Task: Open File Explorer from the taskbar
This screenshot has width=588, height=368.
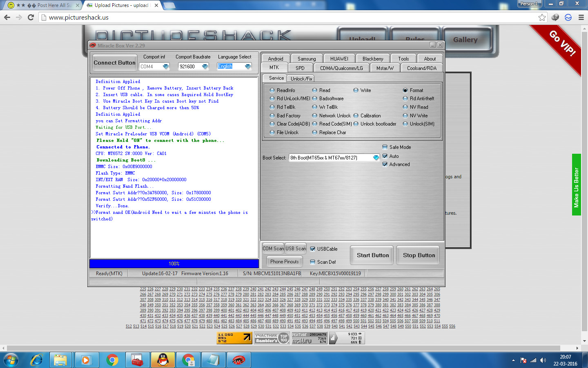Action: 60,360
